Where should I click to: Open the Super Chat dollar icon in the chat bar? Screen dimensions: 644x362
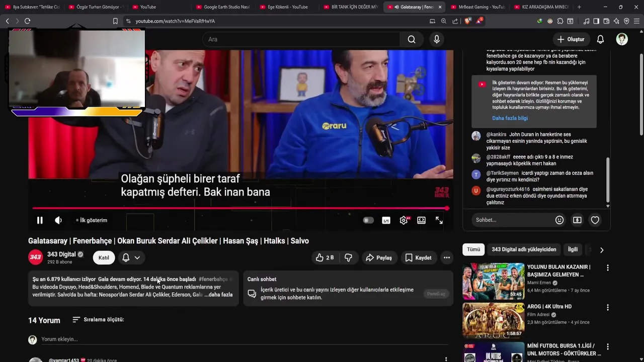click(577, 220)
